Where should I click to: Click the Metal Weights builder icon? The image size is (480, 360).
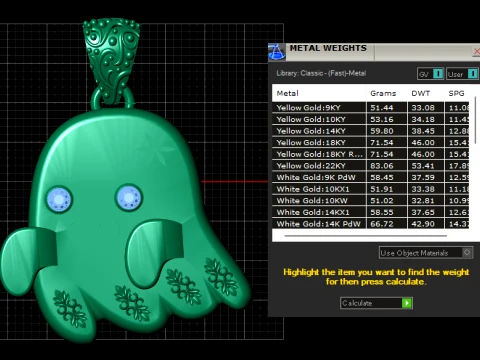(277, 52)
